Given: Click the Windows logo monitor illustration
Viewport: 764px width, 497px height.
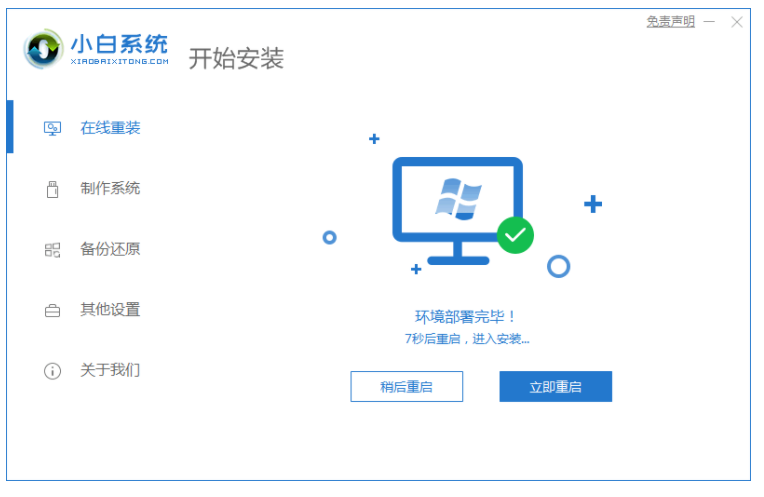Looking at the screenshot, I should [x=458, y=210].
